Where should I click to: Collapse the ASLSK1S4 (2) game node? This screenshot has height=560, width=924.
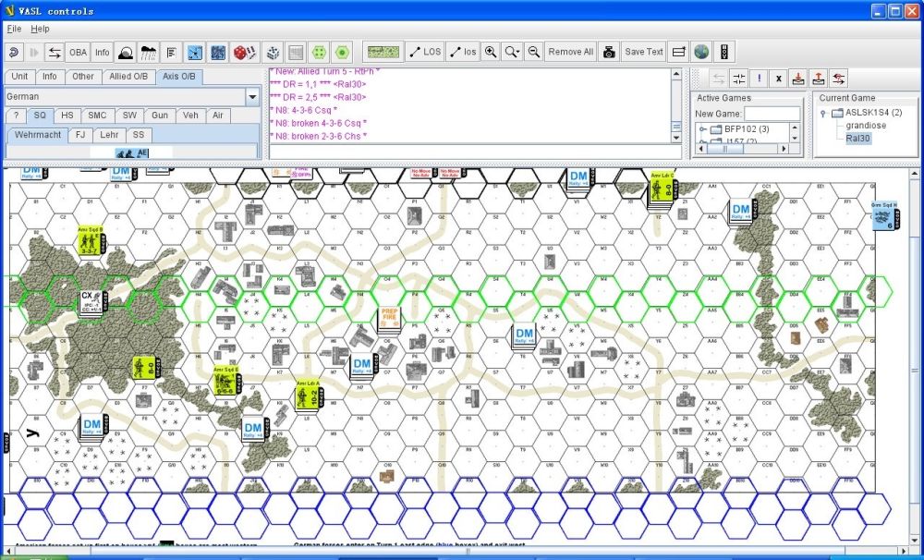[822, 113]
